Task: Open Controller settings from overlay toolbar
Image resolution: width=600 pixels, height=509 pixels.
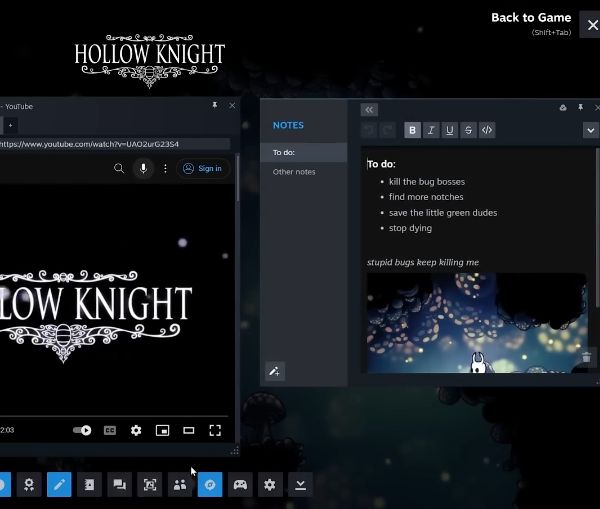Action: point(240,485)
